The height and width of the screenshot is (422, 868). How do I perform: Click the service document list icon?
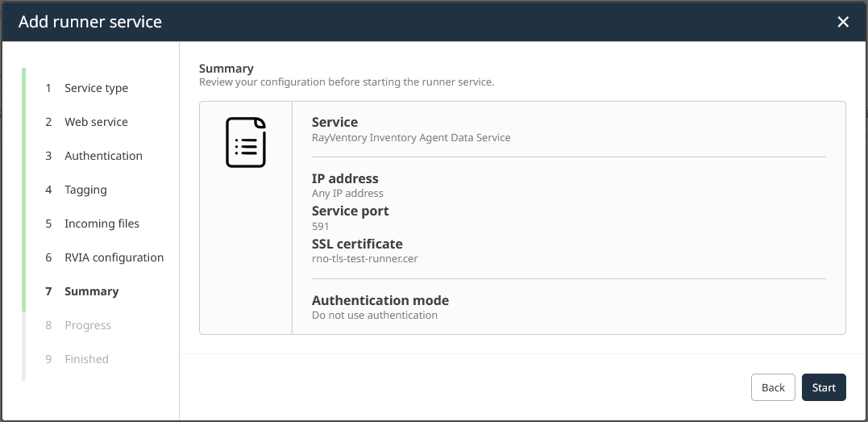(245, 143)
